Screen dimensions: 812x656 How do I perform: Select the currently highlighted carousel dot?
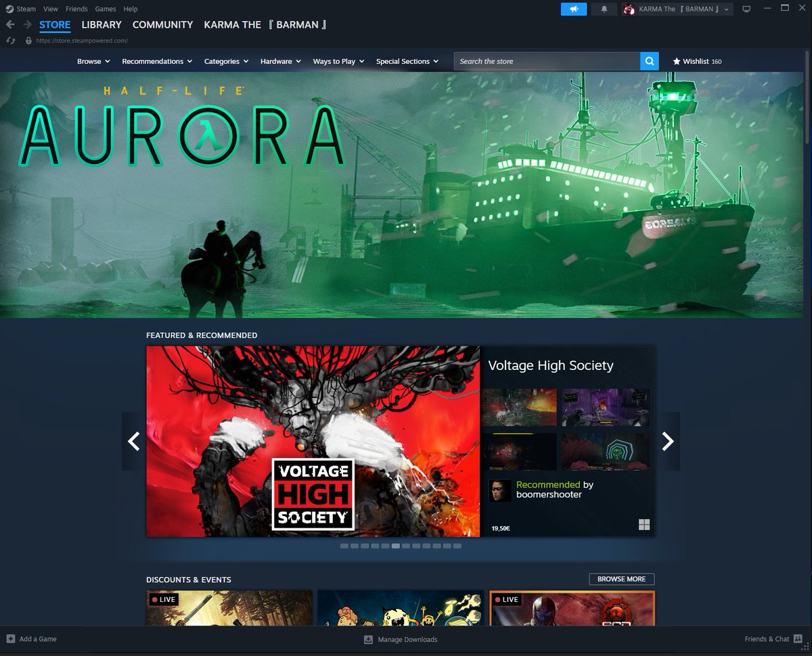(396, 546)
